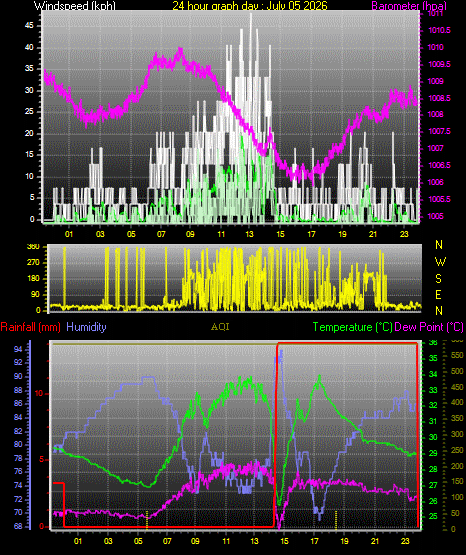Select the 400 label on AQI axis
Screen dimensions: 466x555
458,402
